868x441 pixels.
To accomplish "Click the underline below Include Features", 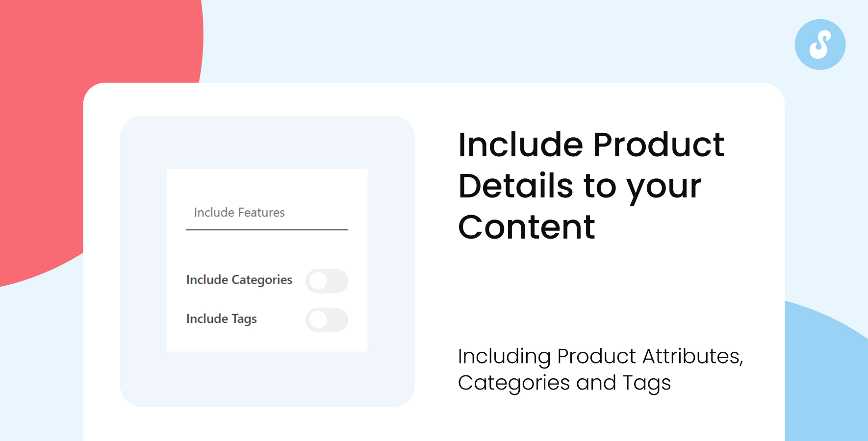I will (x=267, y=229).
